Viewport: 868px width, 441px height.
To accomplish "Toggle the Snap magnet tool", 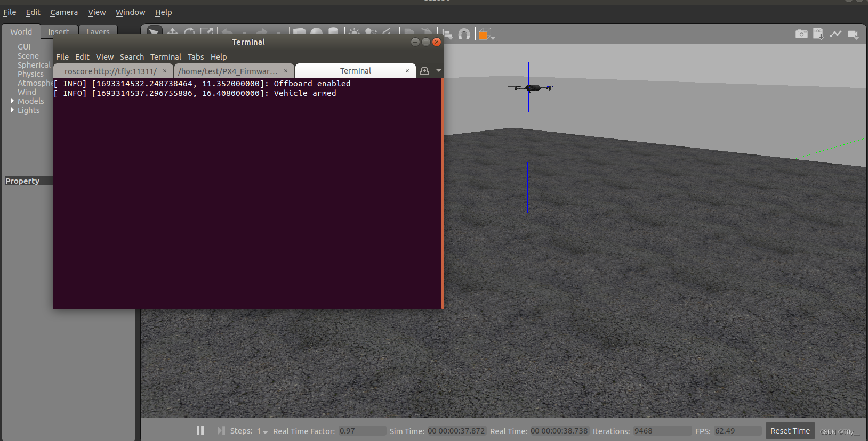I will click(x=464, y=34).
